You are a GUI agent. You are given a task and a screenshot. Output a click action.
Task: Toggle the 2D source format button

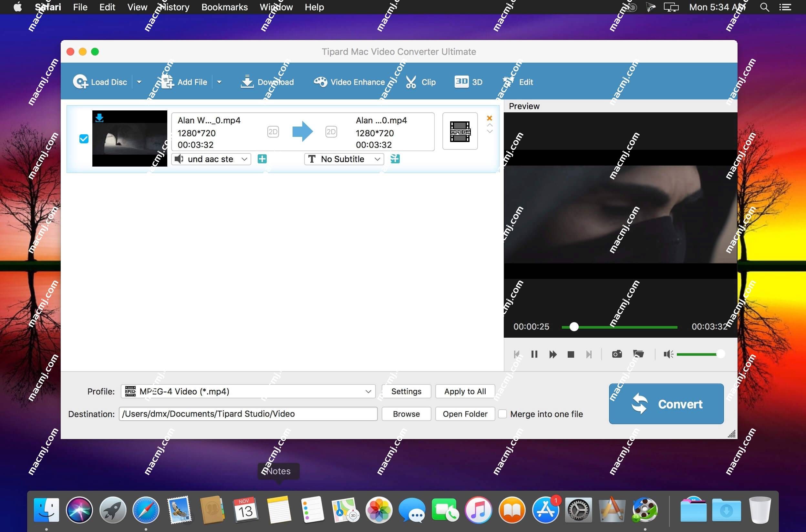272,132
